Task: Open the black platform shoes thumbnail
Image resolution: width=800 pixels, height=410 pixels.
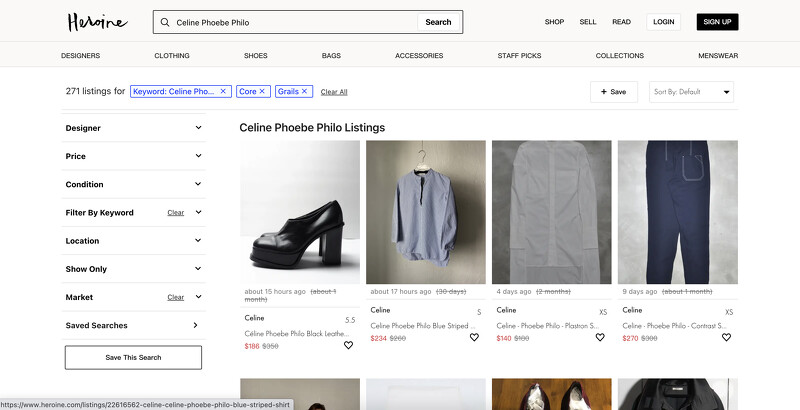Action: (300, 212)
